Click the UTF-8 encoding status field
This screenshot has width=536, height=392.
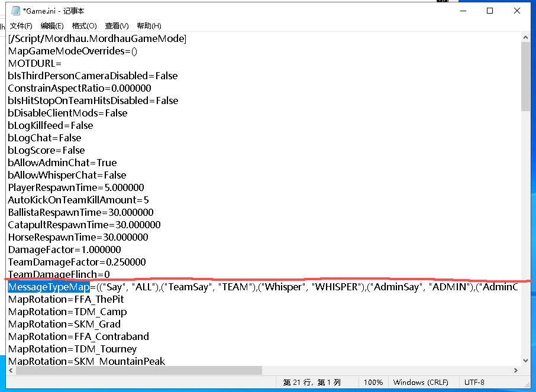(473, 382)
